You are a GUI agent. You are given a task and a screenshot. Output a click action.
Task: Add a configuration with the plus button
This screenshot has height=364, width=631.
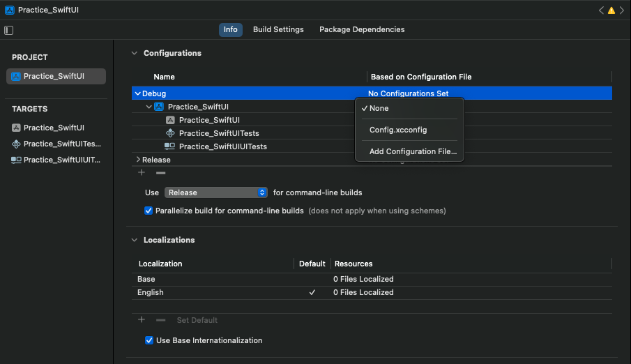coord(142,172)
